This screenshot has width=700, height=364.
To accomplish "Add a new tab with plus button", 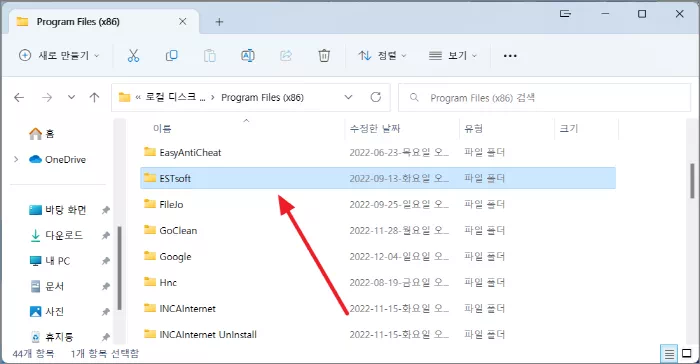I will [x=219, y=22].
